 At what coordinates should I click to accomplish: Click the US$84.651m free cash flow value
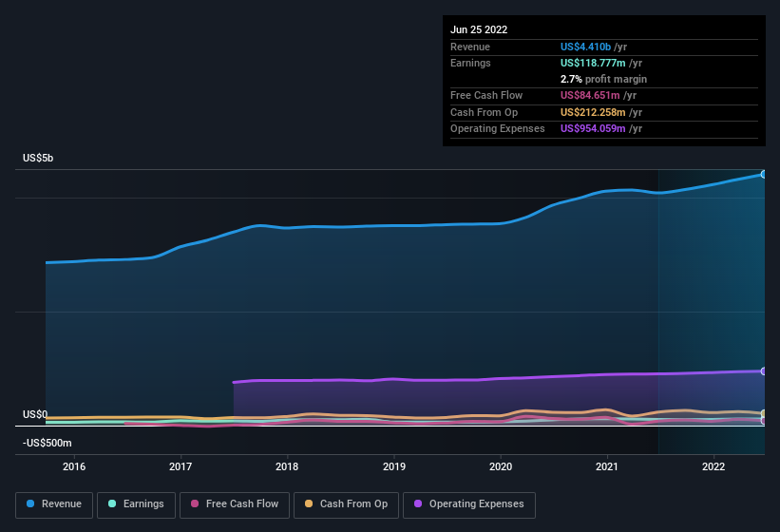tap(590, 95)
